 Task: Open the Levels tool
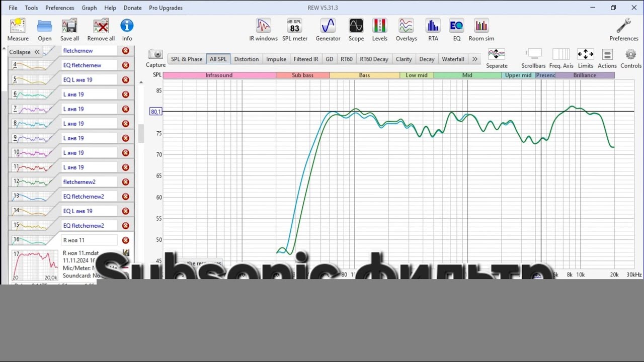[380, 30]
